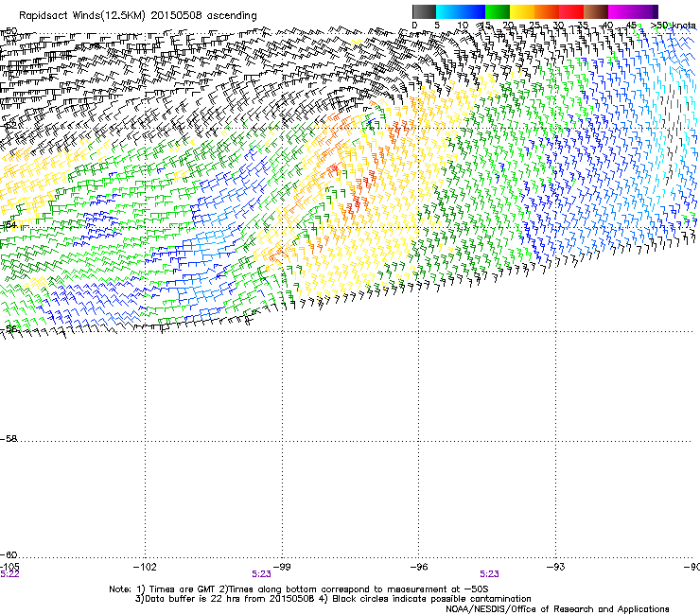Click the gray 0–5 knots legend swatch

[x=424, y=11]
